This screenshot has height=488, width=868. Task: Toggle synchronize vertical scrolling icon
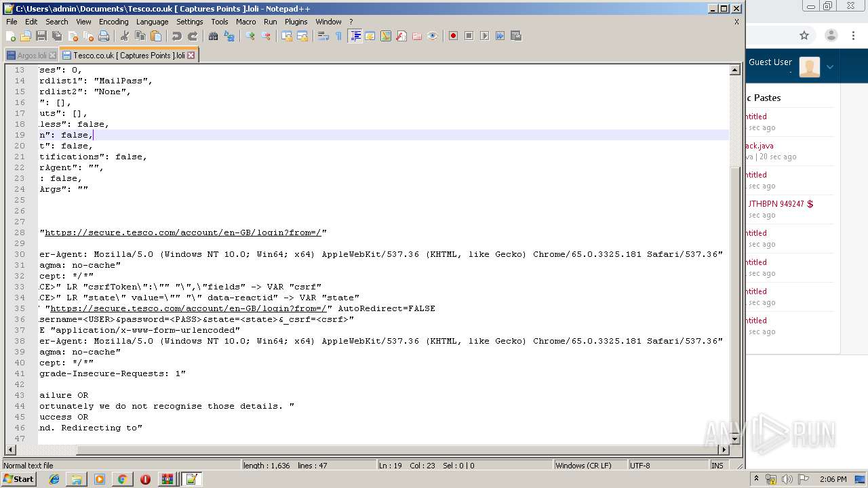(x=287, y=36)
